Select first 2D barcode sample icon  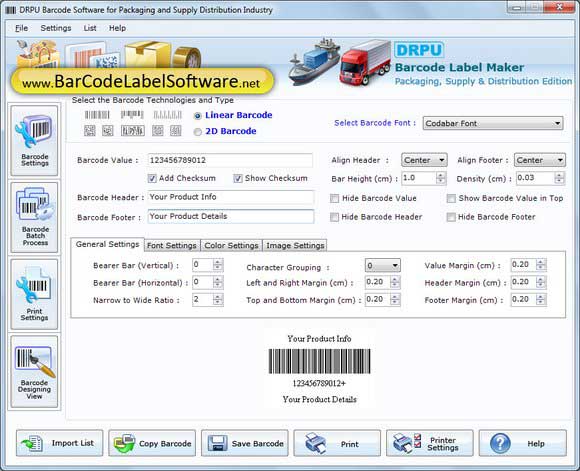(90, 131)
